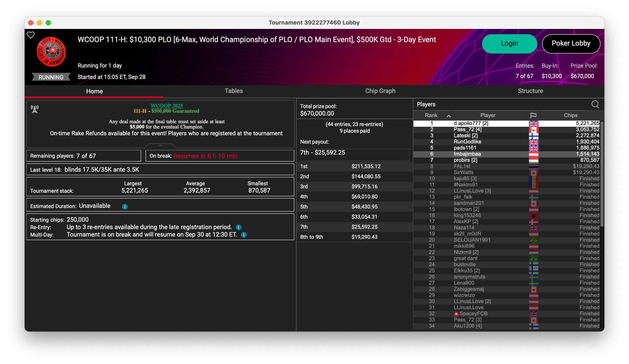Click the flag column header icon
The height and width of the screenshot is (364, 629).
pos(533,115)
